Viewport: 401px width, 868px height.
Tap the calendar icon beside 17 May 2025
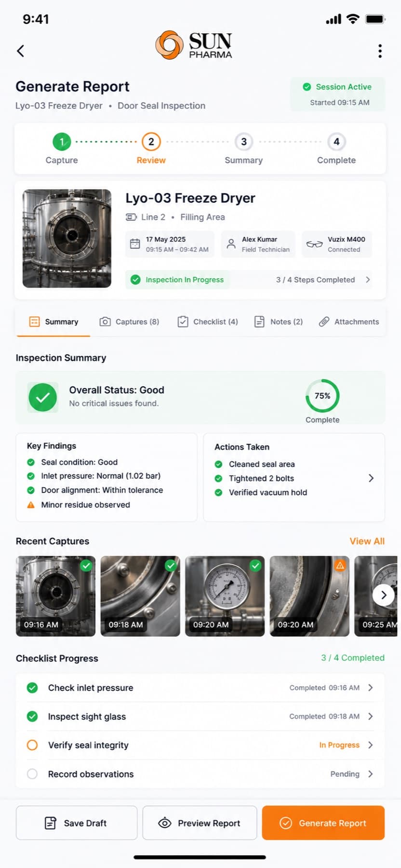pos(135,244)
